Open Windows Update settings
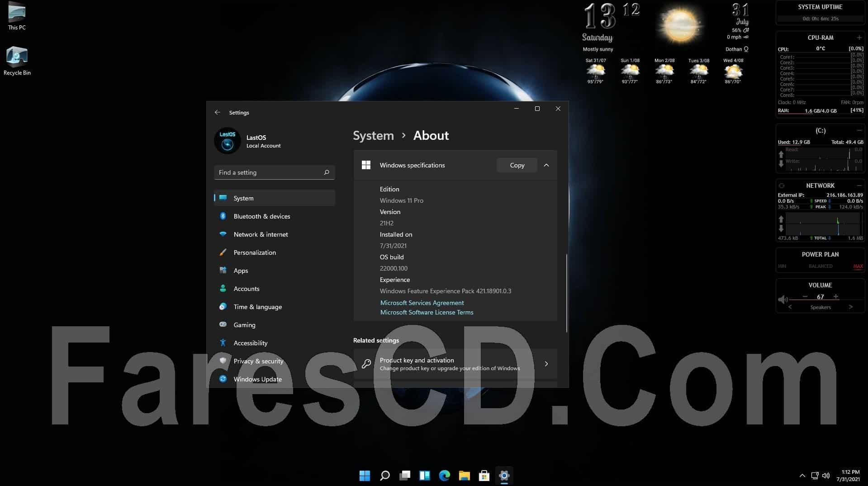Viewport: 868px width, 486px height. click(274, 379)
